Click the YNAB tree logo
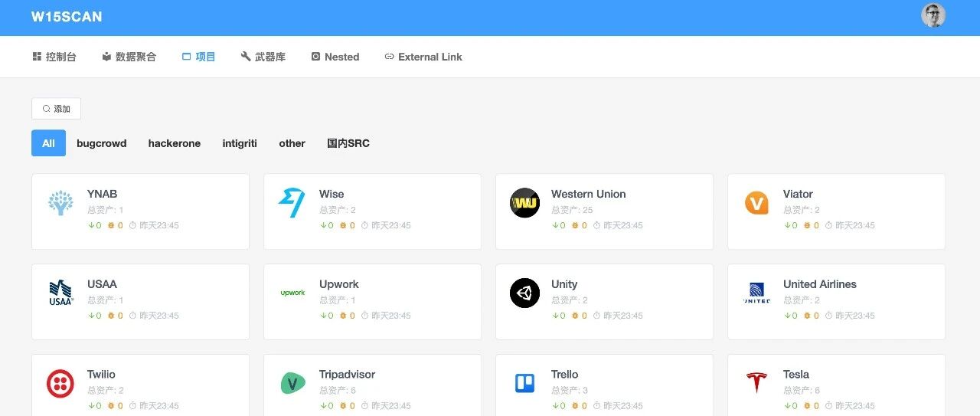 coord(60,203)
